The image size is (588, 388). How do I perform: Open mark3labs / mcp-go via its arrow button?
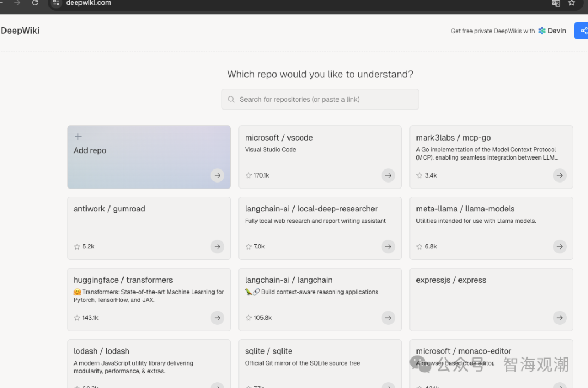tap(560, 175)
